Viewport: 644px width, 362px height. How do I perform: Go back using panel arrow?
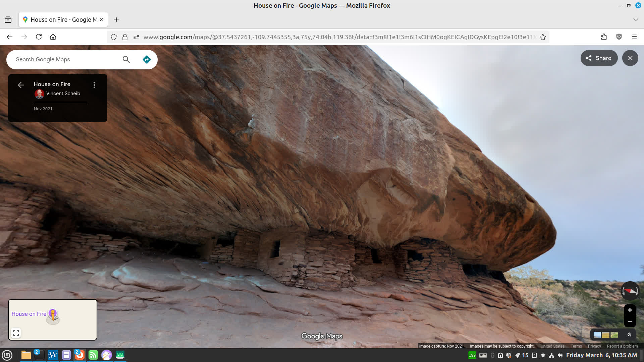point(21,85)
